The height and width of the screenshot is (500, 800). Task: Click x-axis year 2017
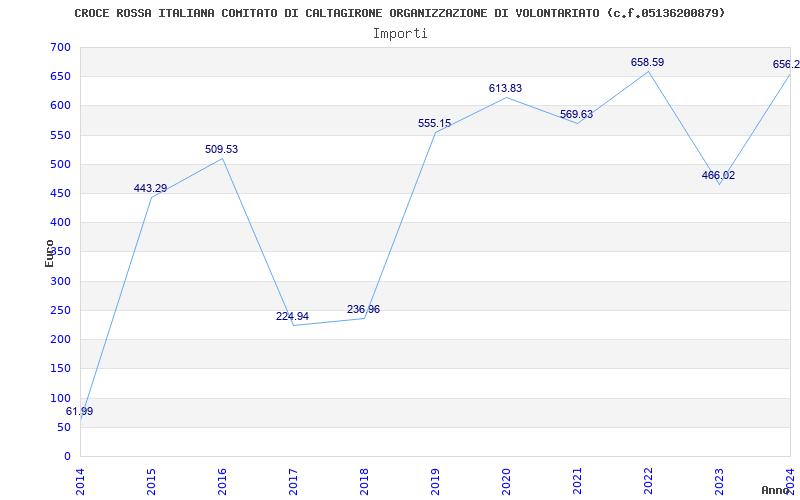coord(293,482)
